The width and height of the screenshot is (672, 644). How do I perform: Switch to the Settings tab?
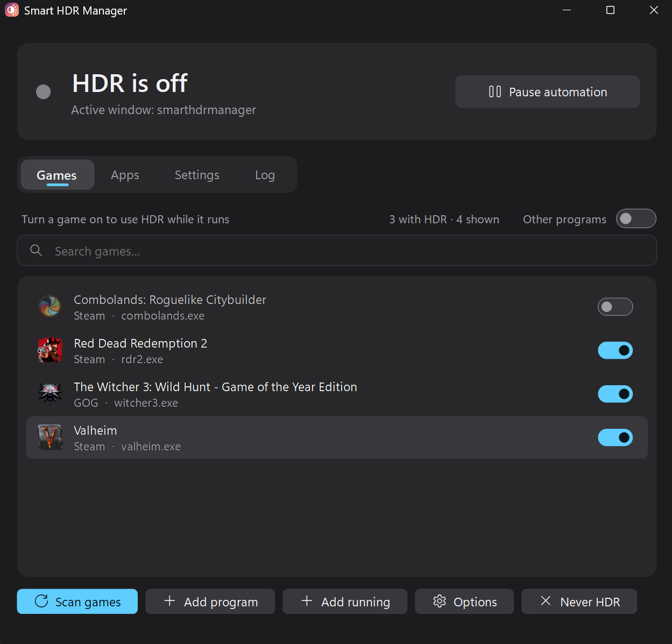click(197, 175)
